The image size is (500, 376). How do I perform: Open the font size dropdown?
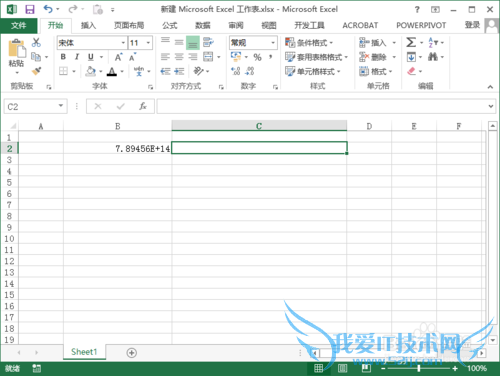click(x=148, y=43)
